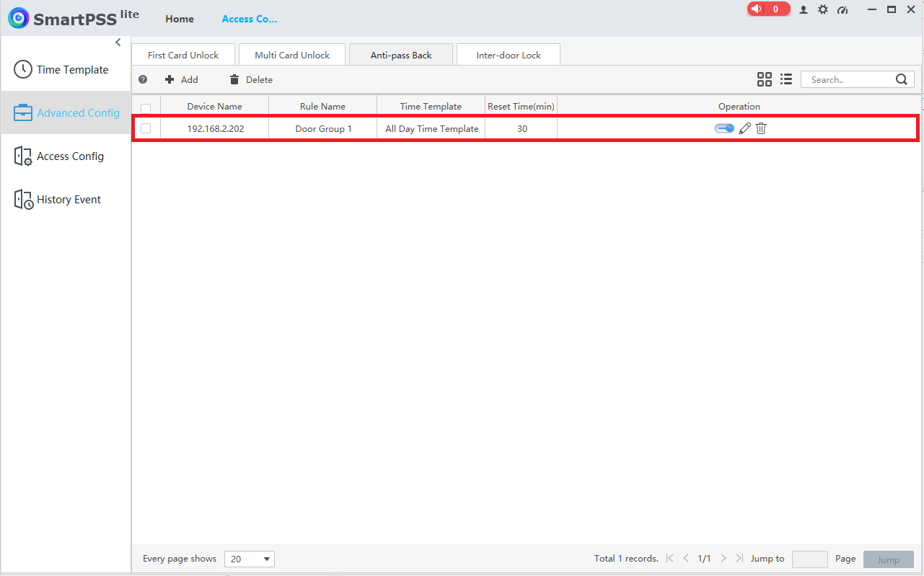The height and width of the screenshot is (576, 924).
Task: Switch to the Inter-door Lock tab
Action: (x=509, y=55)
